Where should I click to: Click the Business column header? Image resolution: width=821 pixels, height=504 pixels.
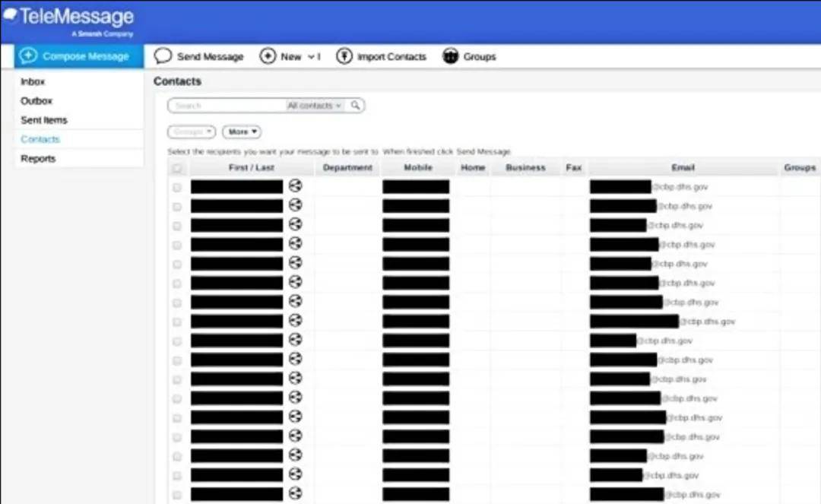526,167
